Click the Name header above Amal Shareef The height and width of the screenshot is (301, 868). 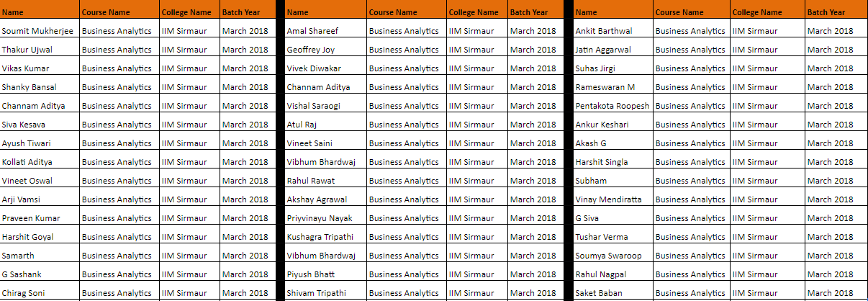(325, 12)
